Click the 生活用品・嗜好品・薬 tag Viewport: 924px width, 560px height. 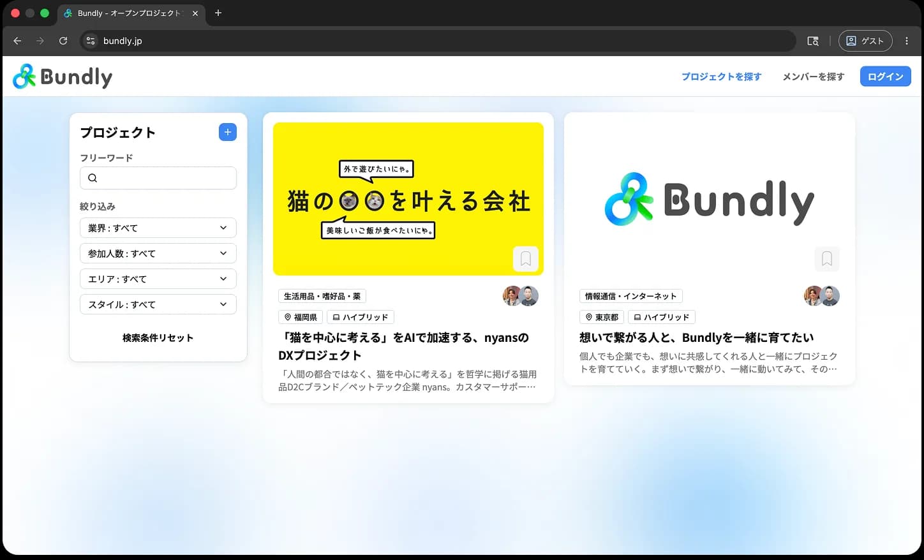(322, 296)
